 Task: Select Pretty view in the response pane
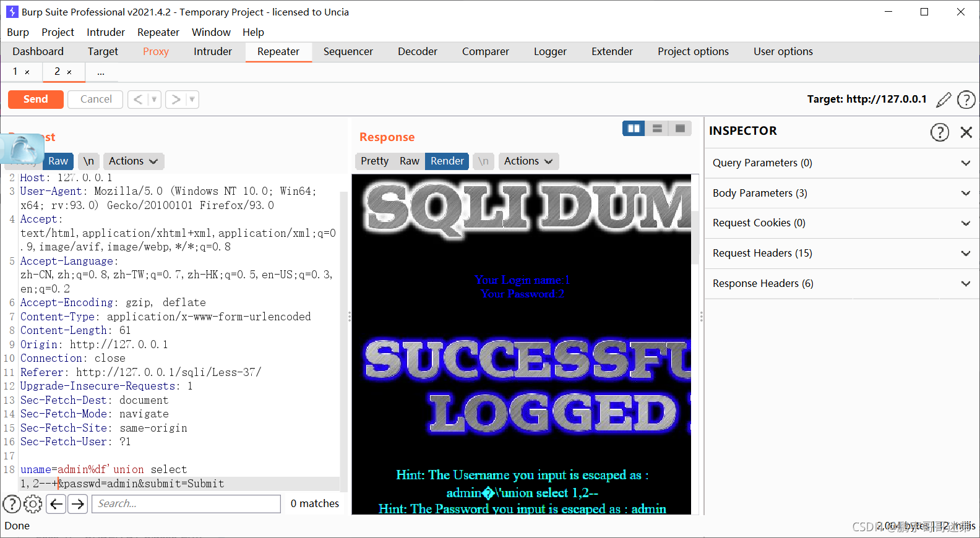point(375,161)
